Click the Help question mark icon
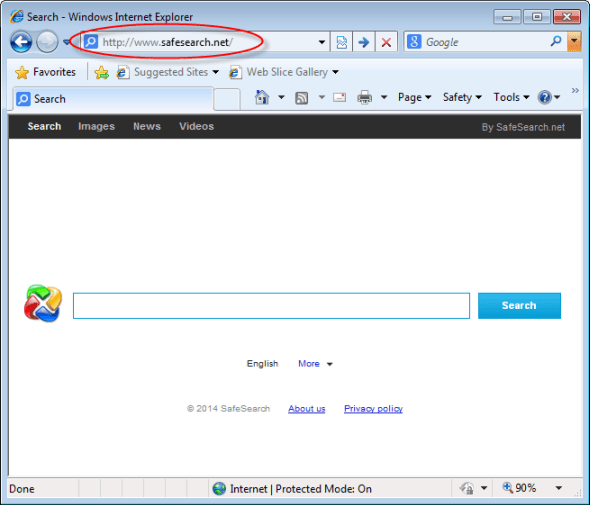The width and height of the screenshot is (590, 505). click(545, 97)
